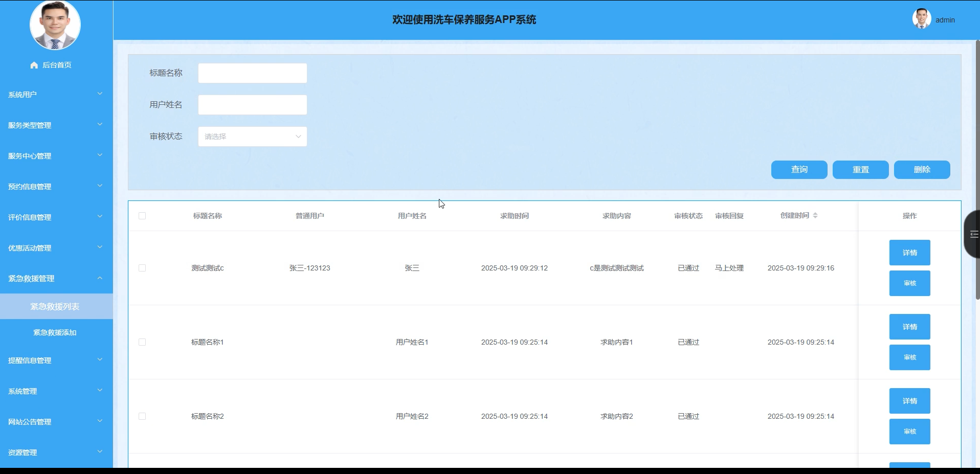Click cell 用户姓名1
This screenshot has width=980, height=474.
412,342
